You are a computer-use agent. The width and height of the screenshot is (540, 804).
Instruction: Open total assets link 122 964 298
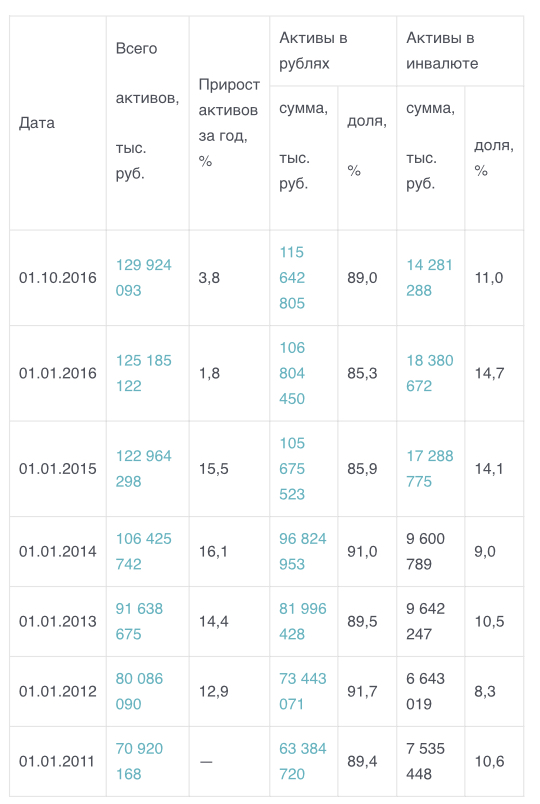click(144, 468)
